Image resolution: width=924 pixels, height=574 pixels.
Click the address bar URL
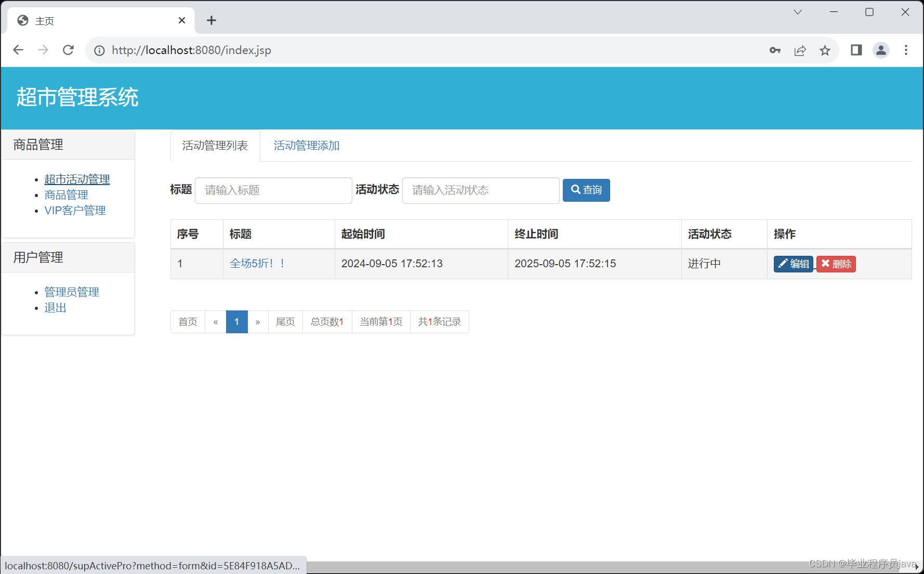[191, 50]
